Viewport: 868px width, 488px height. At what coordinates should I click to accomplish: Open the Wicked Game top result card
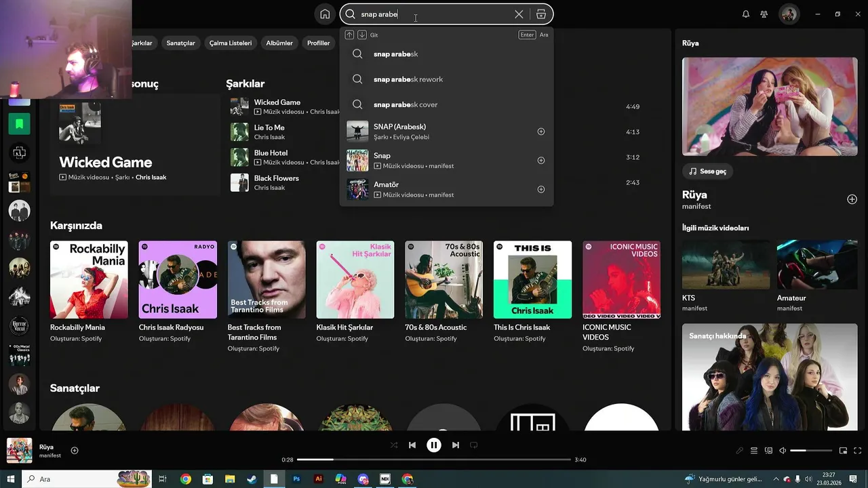click(x=135, y=144)
